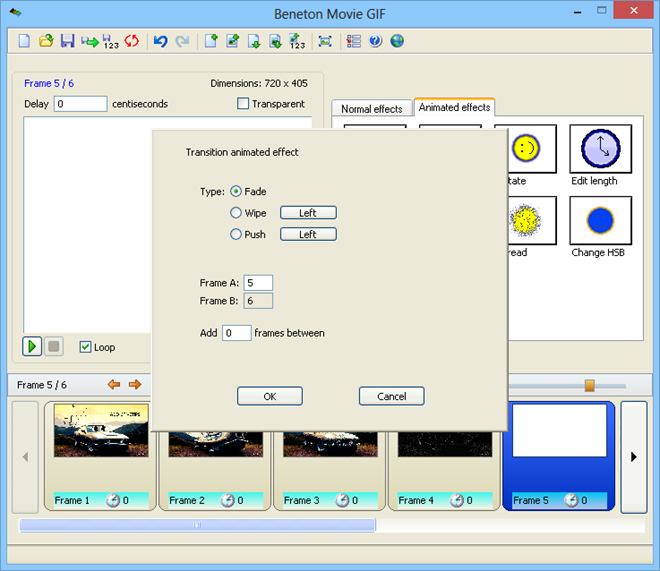
Task: Click the orange zoom slider handle
Action: coord(590,385)
